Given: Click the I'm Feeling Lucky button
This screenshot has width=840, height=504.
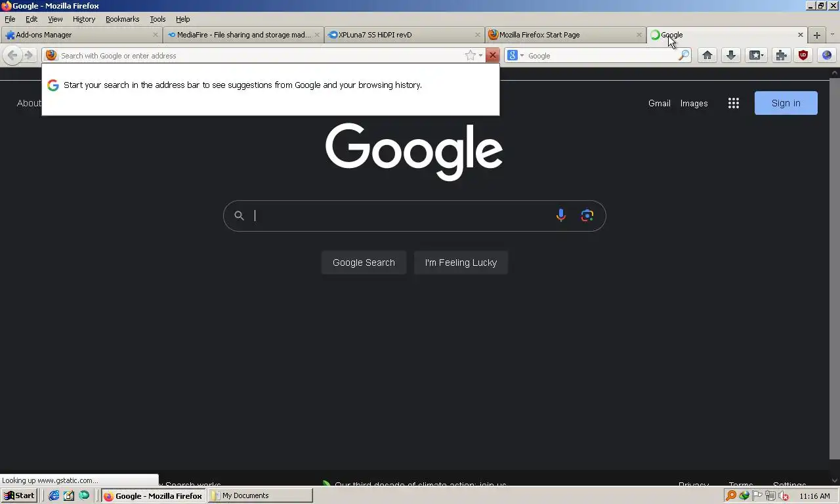Looking at the screenshot, I should [461, 262].
